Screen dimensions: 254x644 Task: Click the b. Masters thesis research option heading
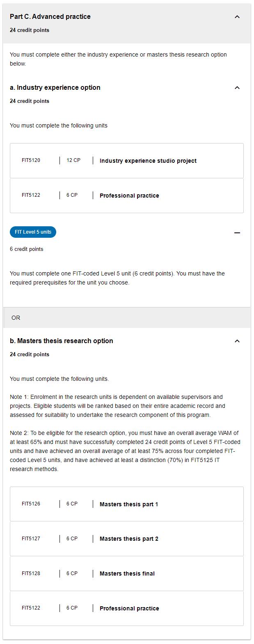[61, 341]
